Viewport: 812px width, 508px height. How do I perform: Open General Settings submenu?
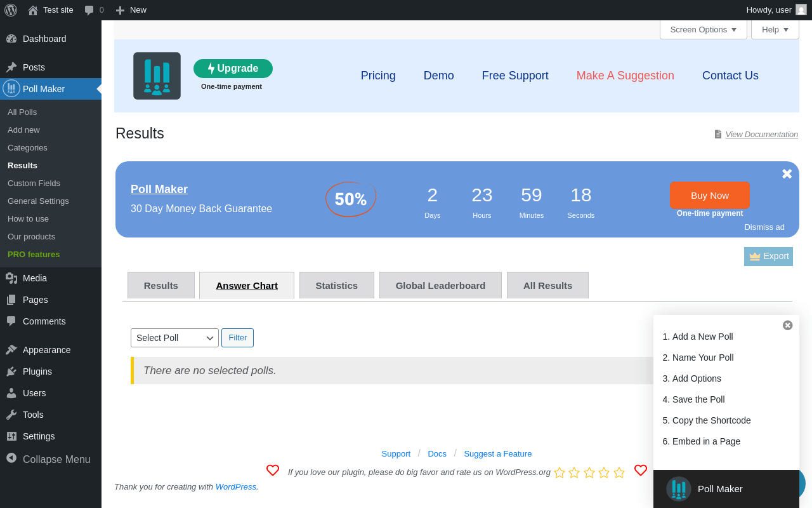point(51,201)
